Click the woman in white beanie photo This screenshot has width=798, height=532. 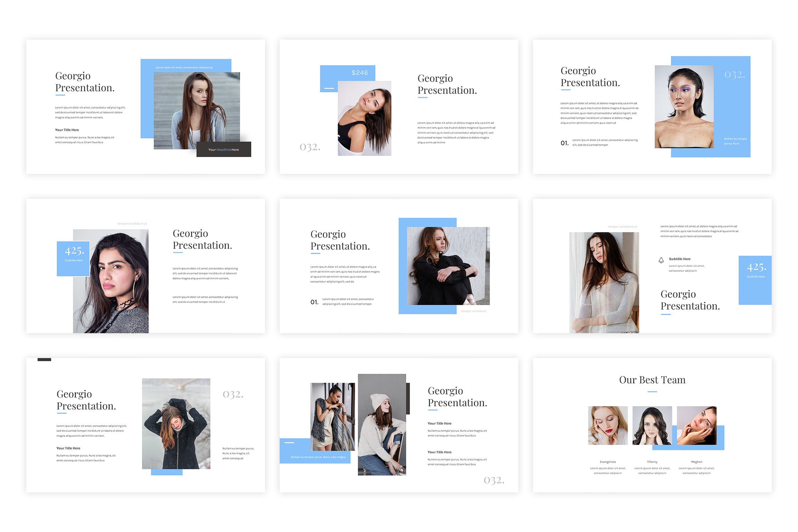(x=382, y=424)
